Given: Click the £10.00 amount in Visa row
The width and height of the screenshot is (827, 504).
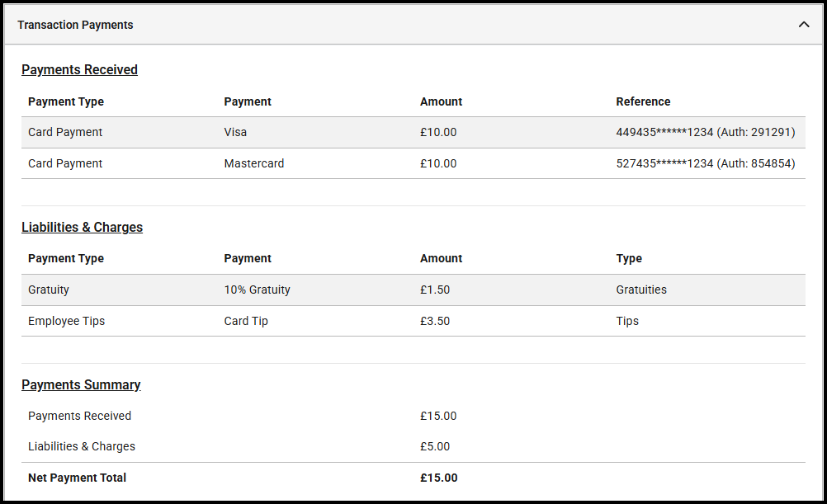Looking at the screenshot, I should (x=438, y=132).
